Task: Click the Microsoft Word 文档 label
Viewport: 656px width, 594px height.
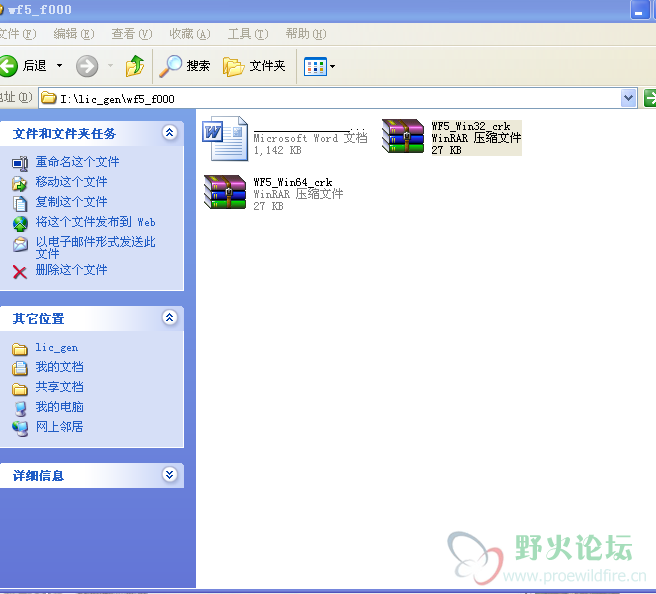Action: (x=310, y=138)
